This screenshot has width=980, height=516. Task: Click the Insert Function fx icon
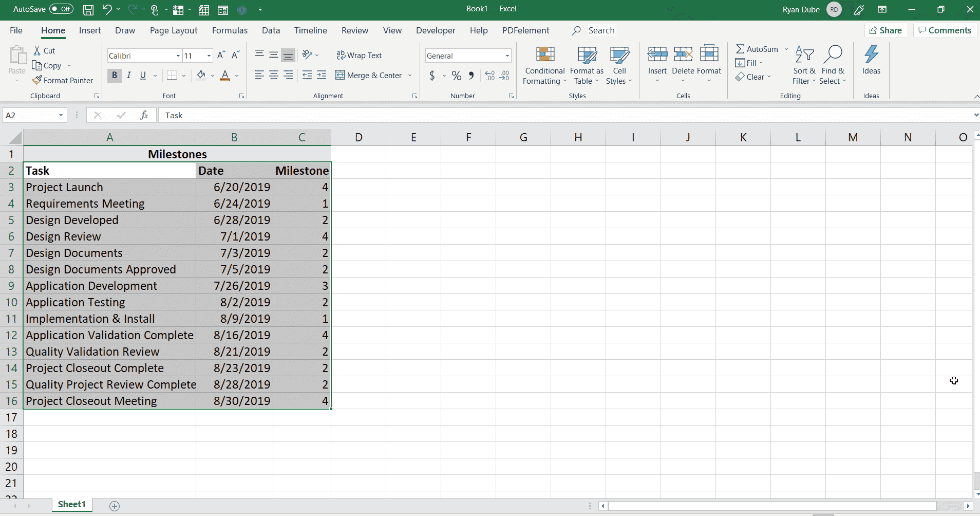144,115
